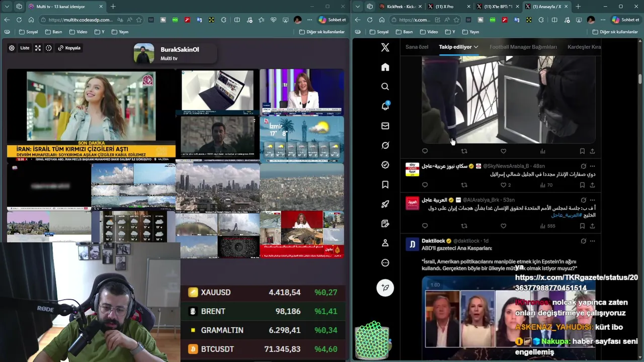
Task: Switch to (11) X Pro browser tab
Action: tap(448, 7)
